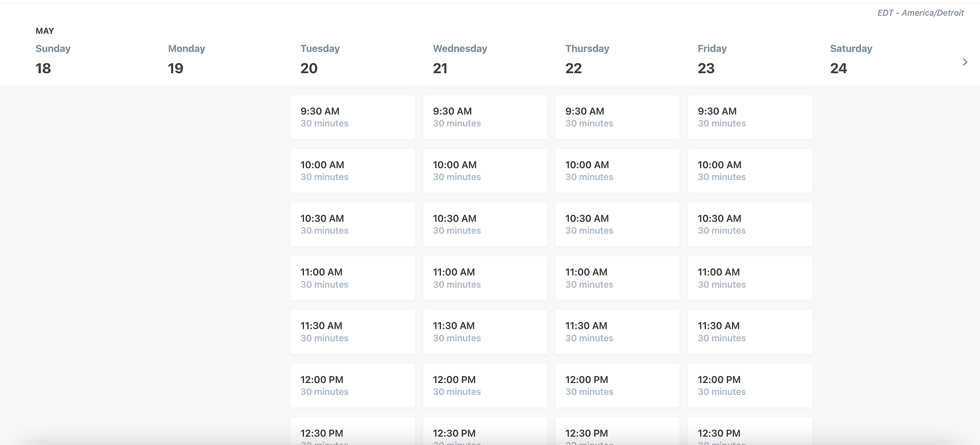Select Tuesday 9:30 AM time slot
Viewport: 980px width, 445px height.
[352, 117]
